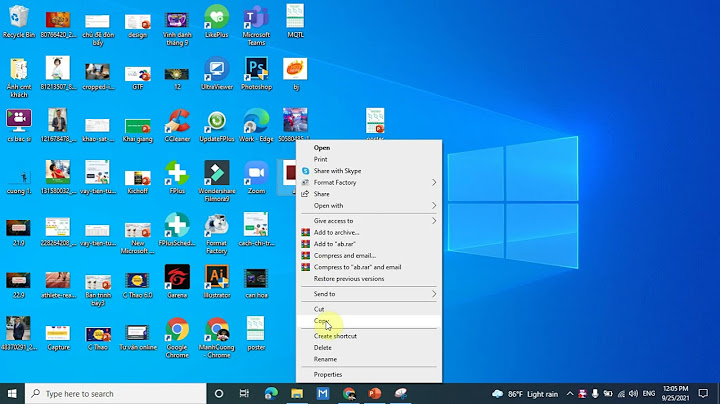Choose Delete from the context menu
The image size is (720, 404).
pos(370,348)
